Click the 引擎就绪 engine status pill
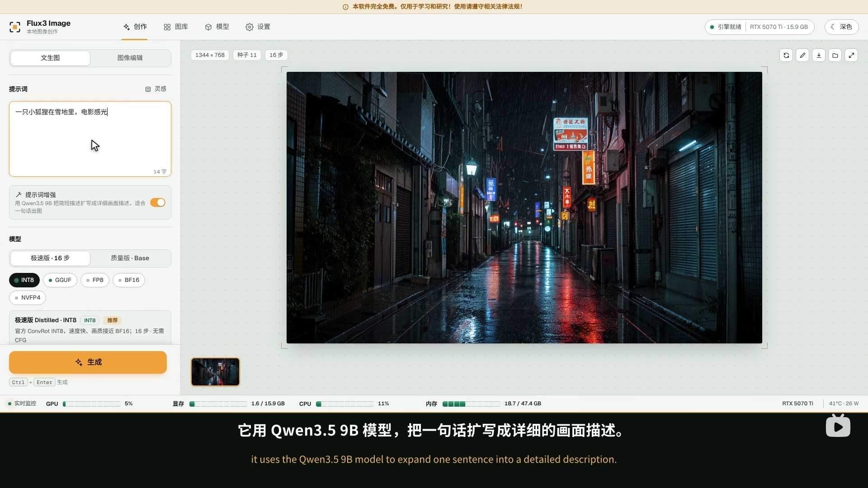 [x=759, y=27]
